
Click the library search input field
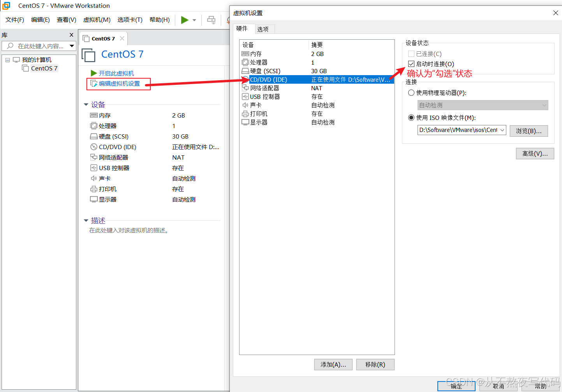41,46
